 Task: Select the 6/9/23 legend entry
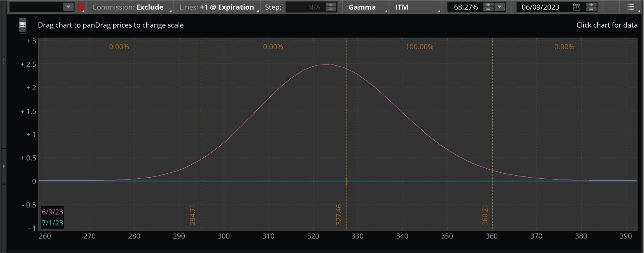(x=52, y=212)
